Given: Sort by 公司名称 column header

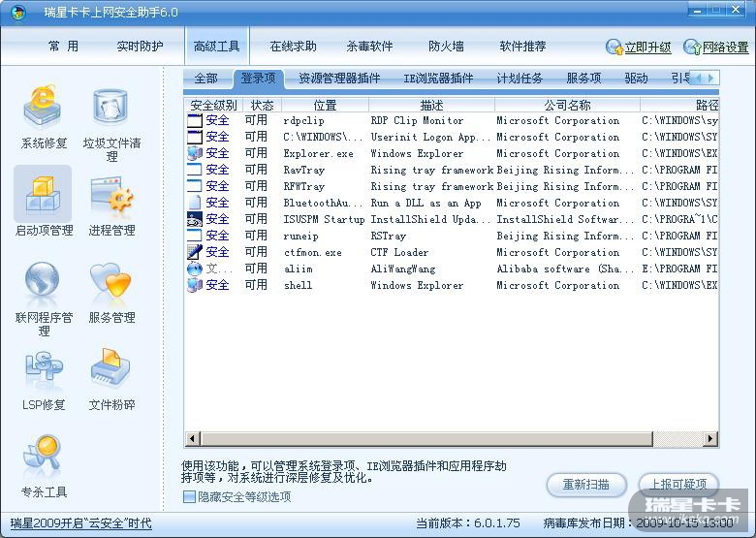Looking at the screenshot, I should (567, 105).
